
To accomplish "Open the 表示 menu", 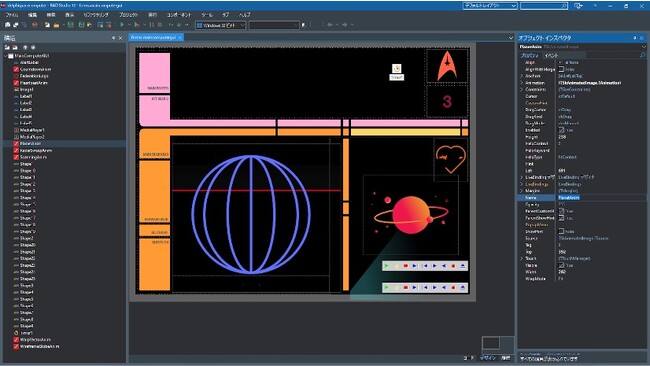I will tap(69, 15).
